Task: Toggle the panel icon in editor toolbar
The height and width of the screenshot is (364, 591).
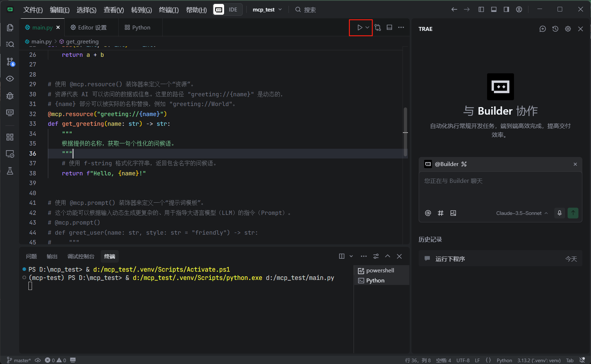Action: tap(389, 28)
